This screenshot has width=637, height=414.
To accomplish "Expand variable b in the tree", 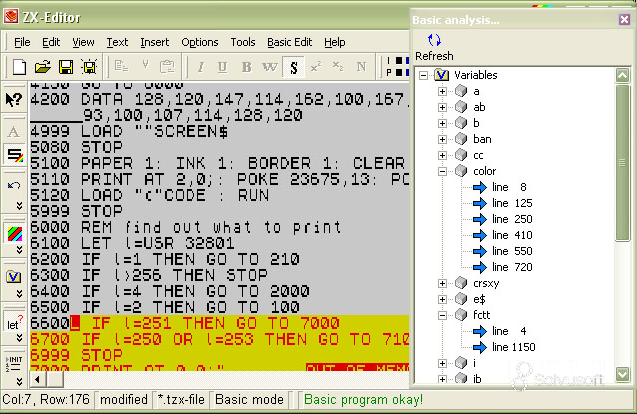I will [442, 123].
